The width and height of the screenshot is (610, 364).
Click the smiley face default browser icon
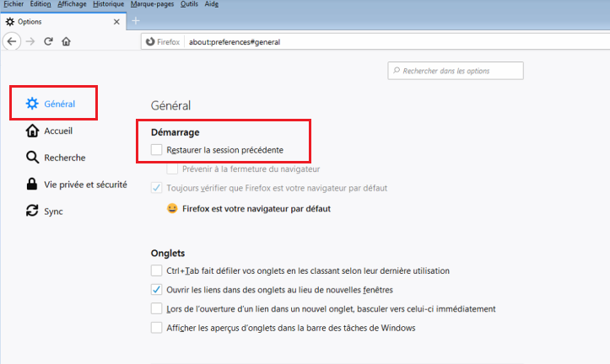click(172, 209)
